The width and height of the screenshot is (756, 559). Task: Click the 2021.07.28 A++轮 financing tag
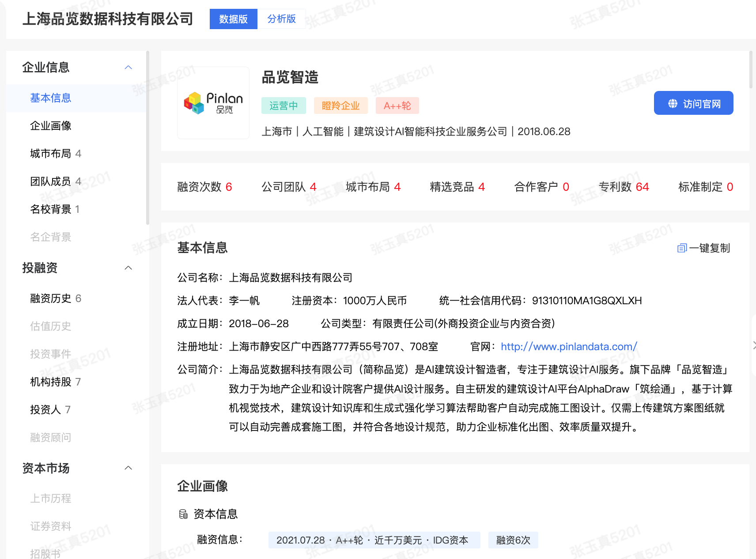pos(374,540)
